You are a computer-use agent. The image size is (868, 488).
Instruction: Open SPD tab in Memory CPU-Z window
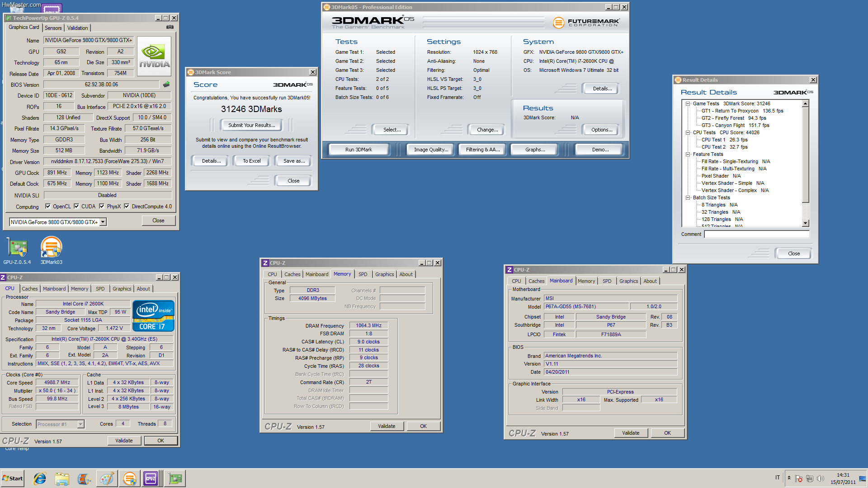pyautogui.click(x=363, y=274)
